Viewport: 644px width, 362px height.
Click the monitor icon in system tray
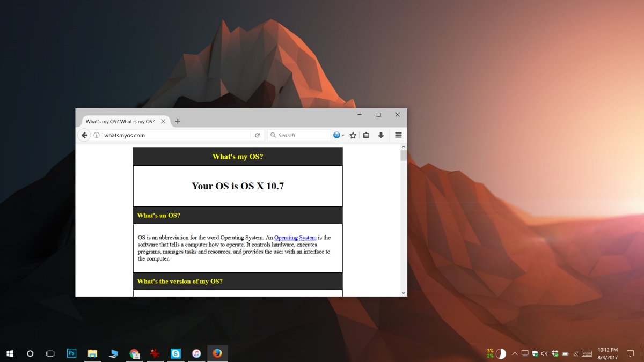click(x=525, y=353)
